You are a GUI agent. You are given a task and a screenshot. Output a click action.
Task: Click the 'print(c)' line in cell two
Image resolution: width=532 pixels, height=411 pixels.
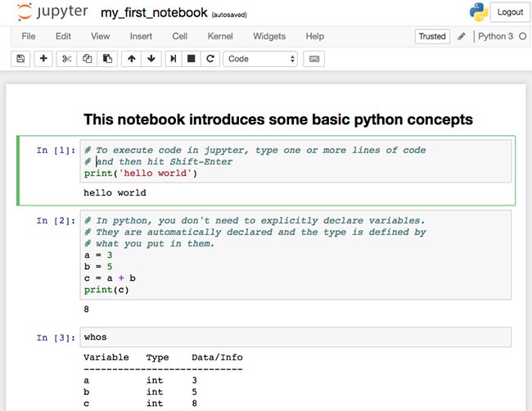106,290
